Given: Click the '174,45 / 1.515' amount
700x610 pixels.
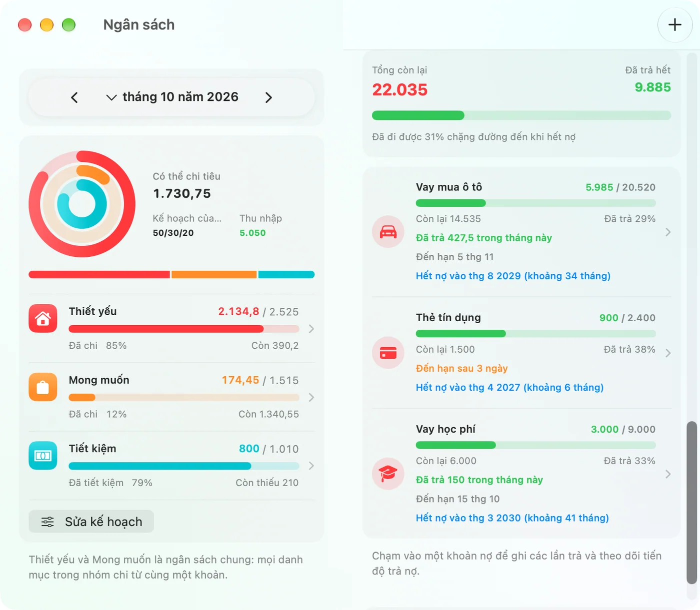Looking at the screenshot, I should [x=260, y=380].
